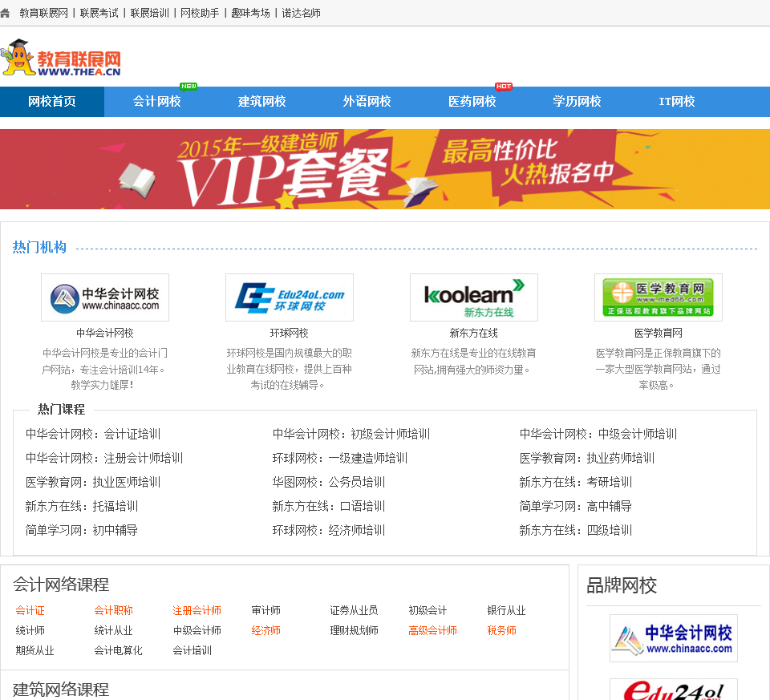The height and width of the screenshot is (700, 770).
Task: Click the 会计职称 course link
Action: tap(113, 611)
